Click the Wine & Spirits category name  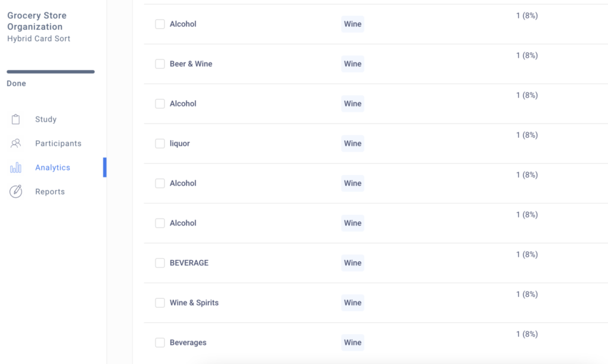tap(194, 303)
